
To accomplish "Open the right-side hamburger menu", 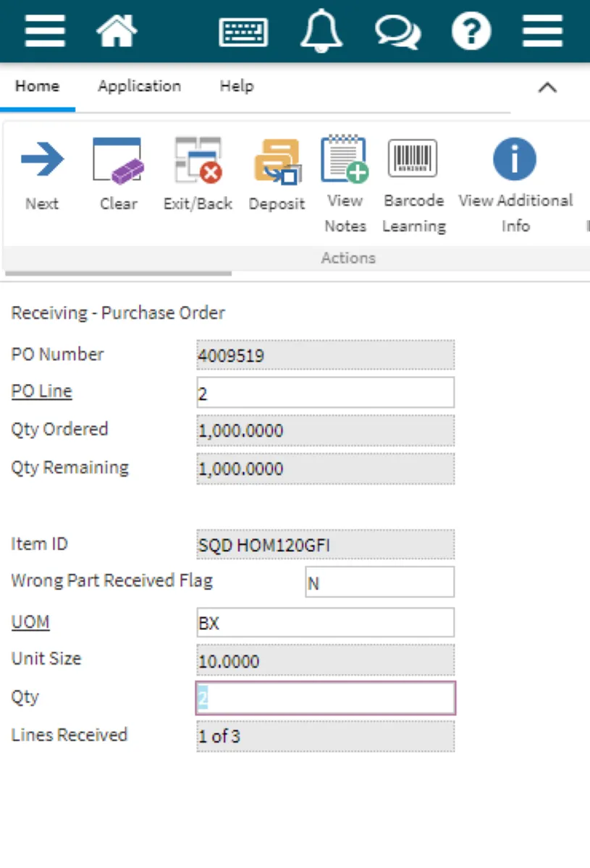I will pyautogui.click(x=542, y=30).
